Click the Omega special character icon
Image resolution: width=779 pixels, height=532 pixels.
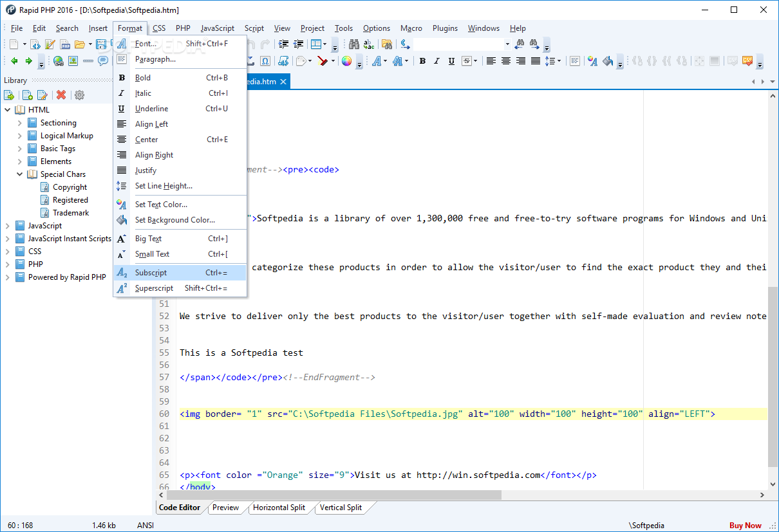click(265, 61)
